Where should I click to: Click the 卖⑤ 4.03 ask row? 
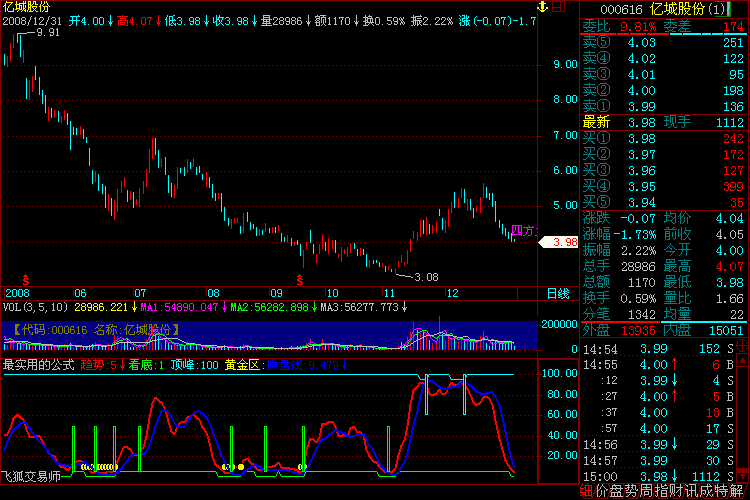(x=663, y=43)
